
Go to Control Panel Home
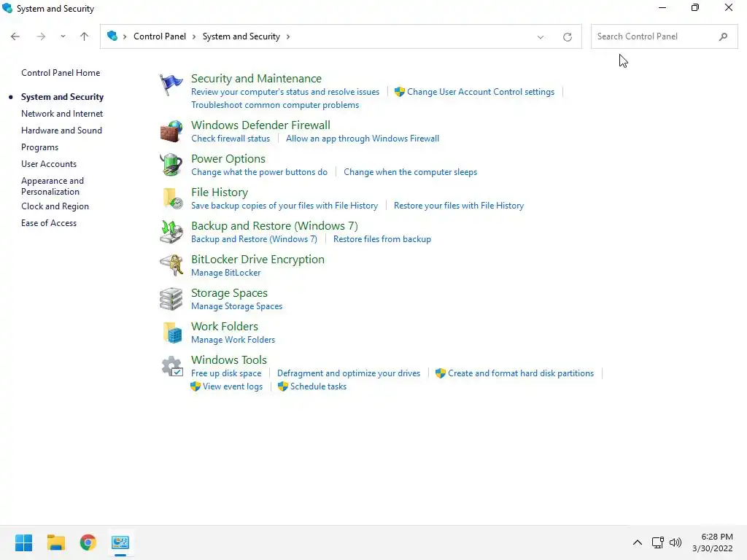click(61, 73)
